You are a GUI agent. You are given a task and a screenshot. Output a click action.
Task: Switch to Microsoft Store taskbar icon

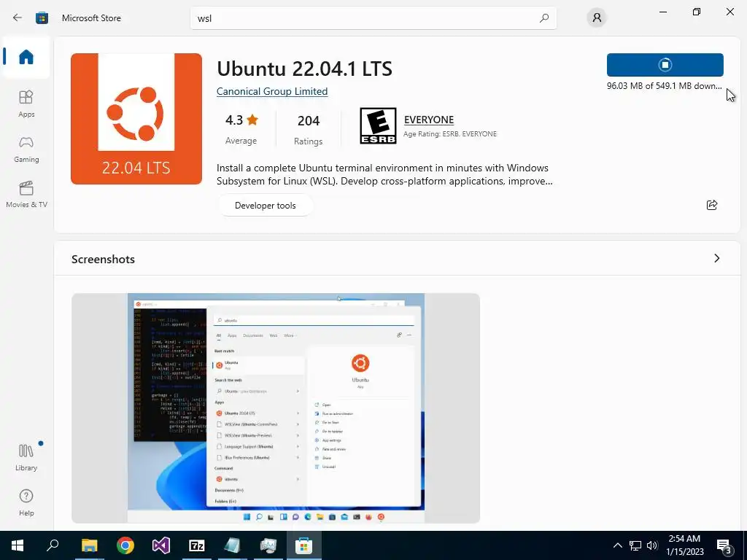coord(303,545)
